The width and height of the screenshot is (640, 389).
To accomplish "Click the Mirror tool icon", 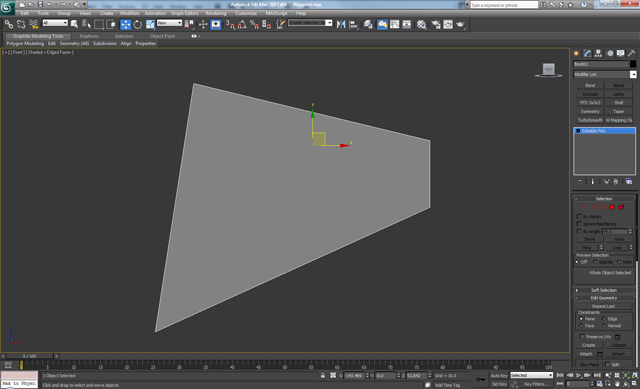I will (341, 24).
